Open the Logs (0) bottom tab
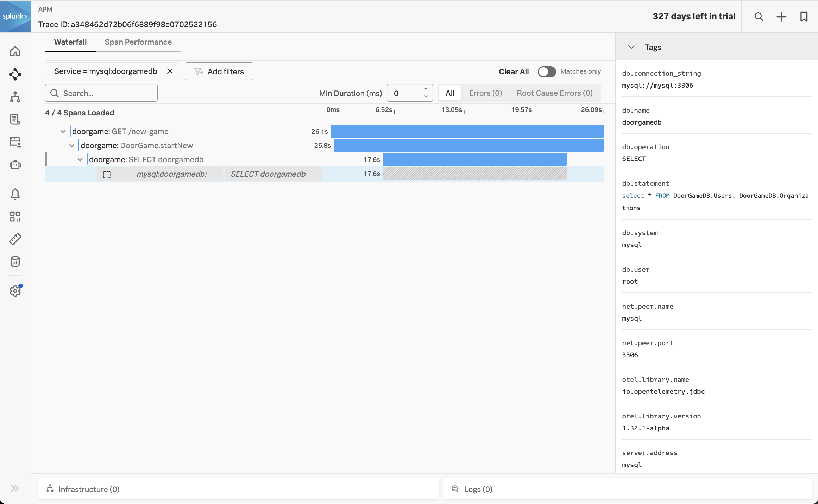The height and width of the screenshot is (504, 818). tap(478, 489)
